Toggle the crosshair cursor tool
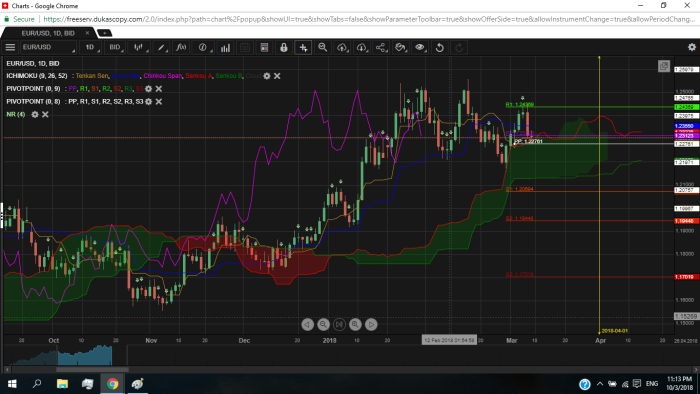 pos(303,47)
